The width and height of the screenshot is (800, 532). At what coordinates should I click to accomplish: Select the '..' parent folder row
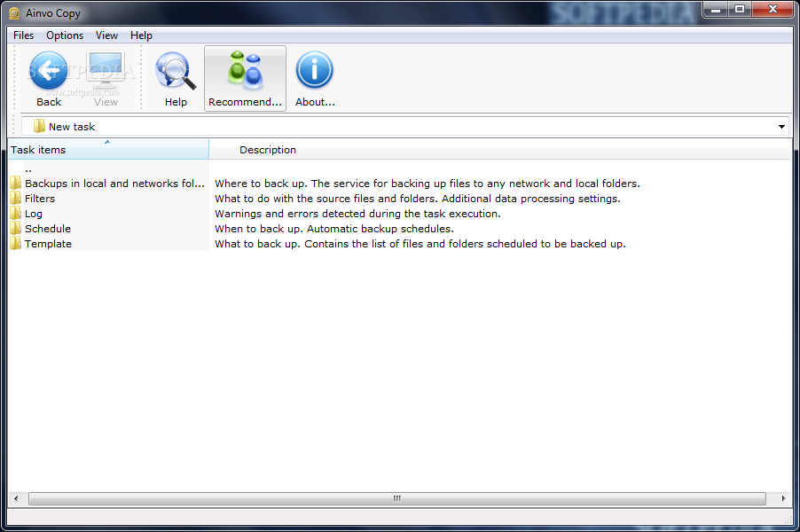click(28, 168)
